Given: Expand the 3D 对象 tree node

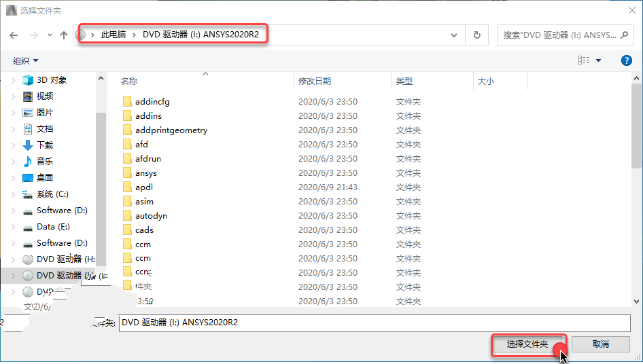Looking at the screenshot, I should (13, 80).
